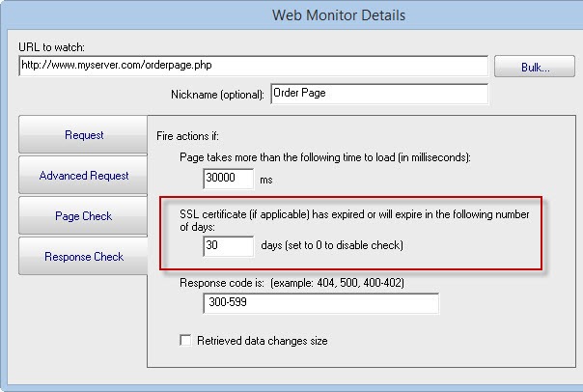583x392 pixels.
Task: Click the 'Nickname (optional):' label
Action: coord(217,95)
